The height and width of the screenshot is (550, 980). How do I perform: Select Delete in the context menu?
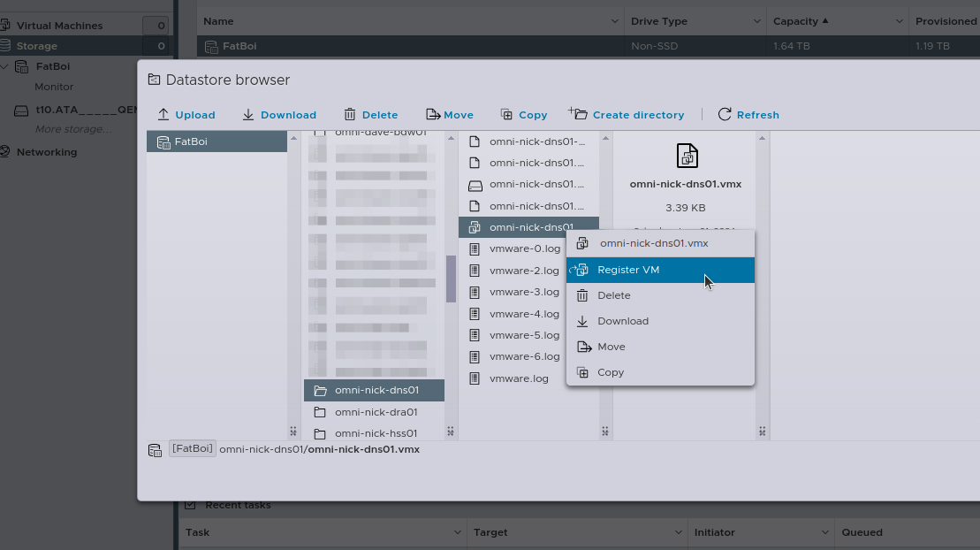(613, 295)
